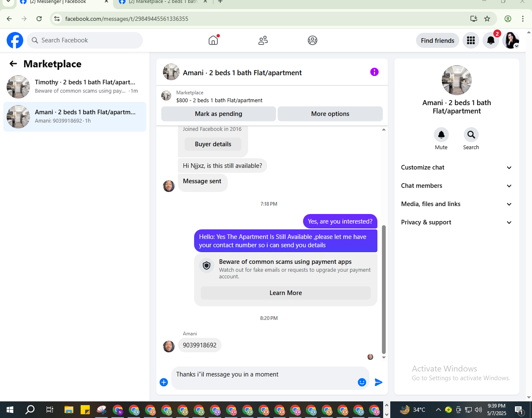The image size is (532, 418).
Task: Open Sticky Notes from the taskbar
Action: tap(85, 410)
